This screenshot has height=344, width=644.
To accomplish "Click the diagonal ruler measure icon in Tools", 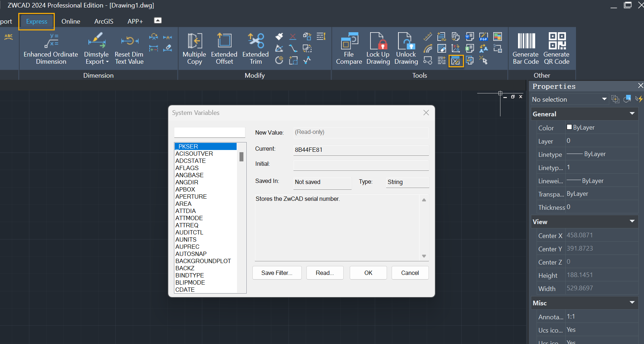I will [428, 37].
